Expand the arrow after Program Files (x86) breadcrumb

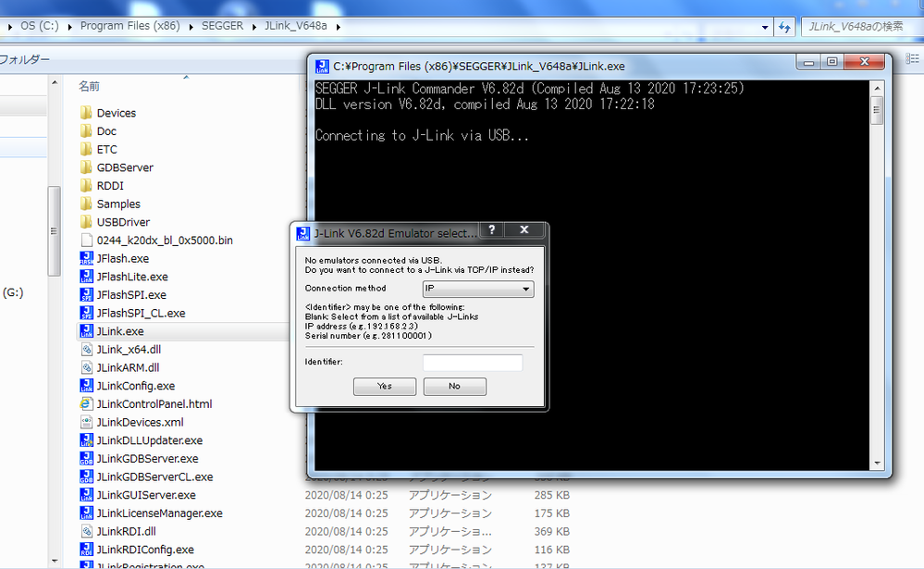click(191, 27)
